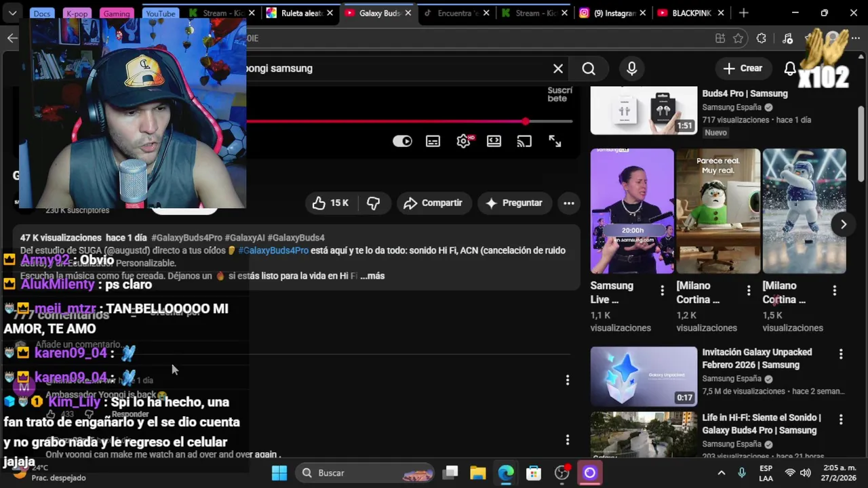Open media controls icon in the browser toolbar
The image size is (868, 488).
(x=787, y=39)
